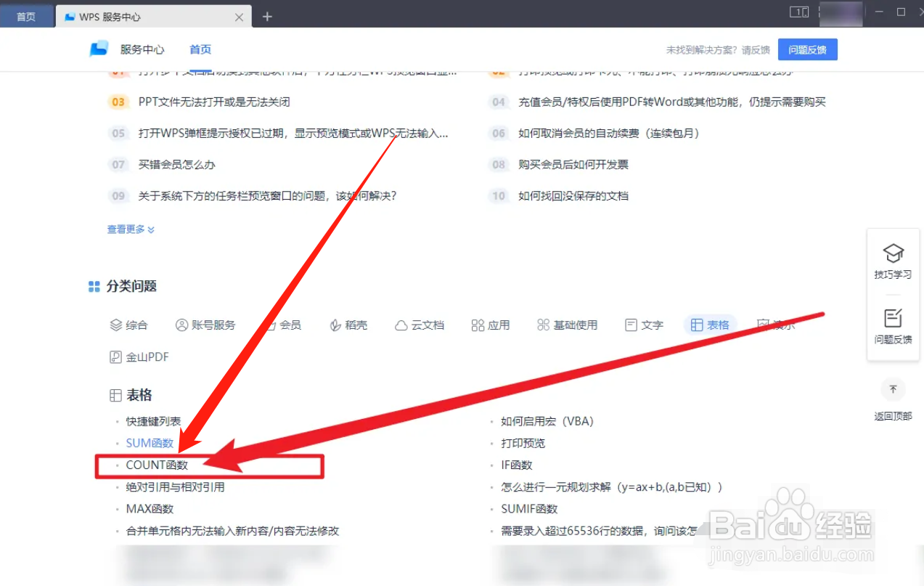Select the 应用 category

click(x=491, y=325)
